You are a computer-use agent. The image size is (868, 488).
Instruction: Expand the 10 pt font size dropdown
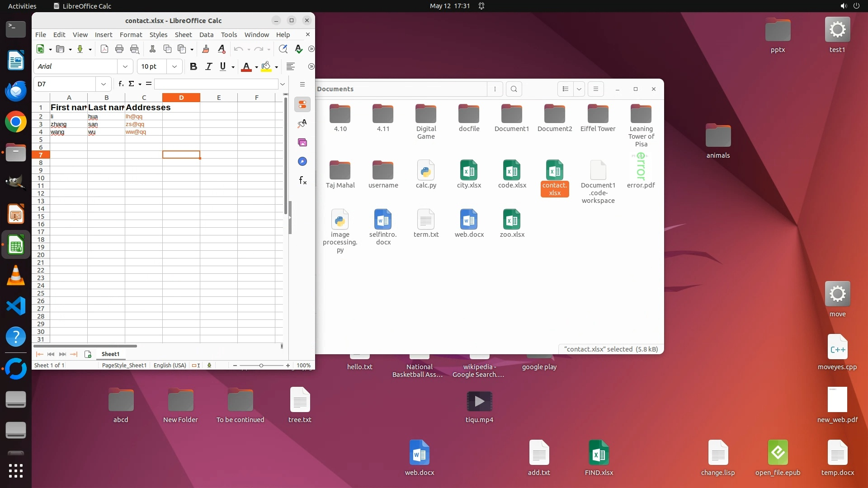tap(175, 66)
